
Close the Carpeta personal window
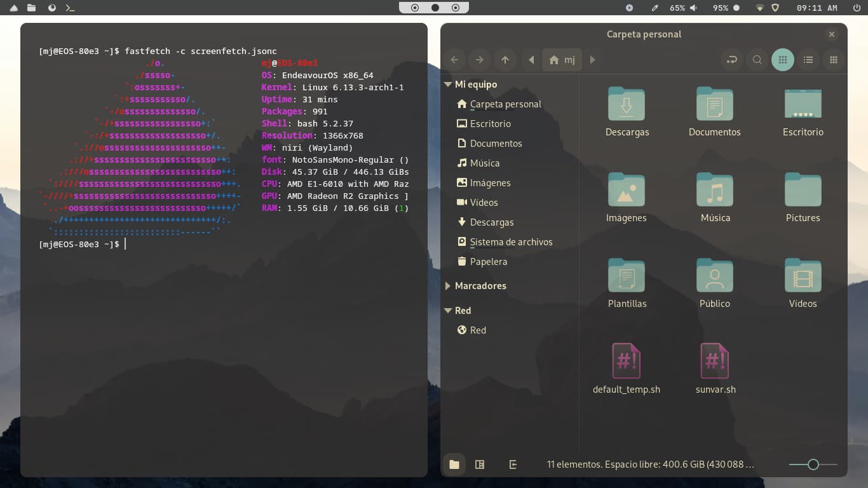pyautogui.click(x=831, y=34)
